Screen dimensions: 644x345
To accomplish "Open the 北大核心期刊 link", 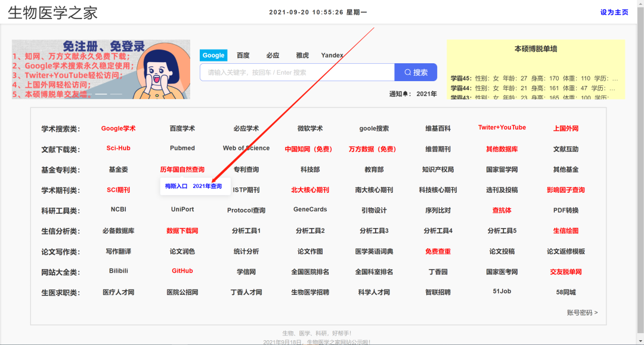I will point(310,190).
